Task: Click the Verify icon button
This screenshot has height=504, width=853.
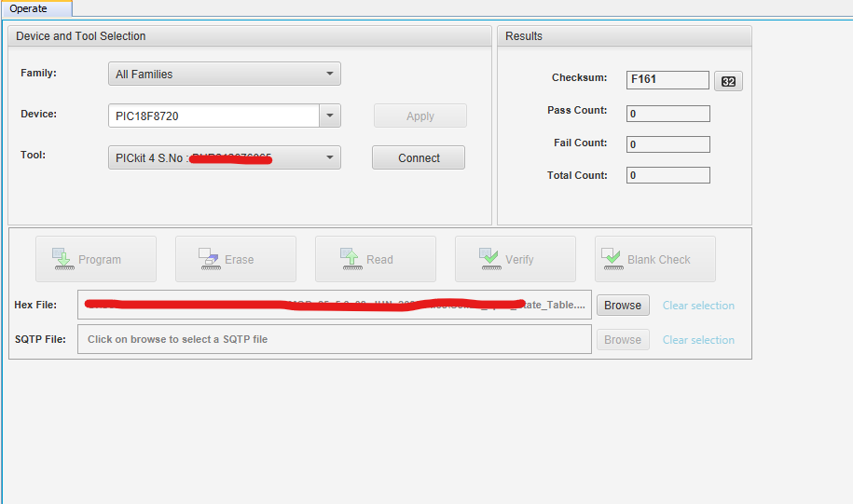Action: pos(516,259)
